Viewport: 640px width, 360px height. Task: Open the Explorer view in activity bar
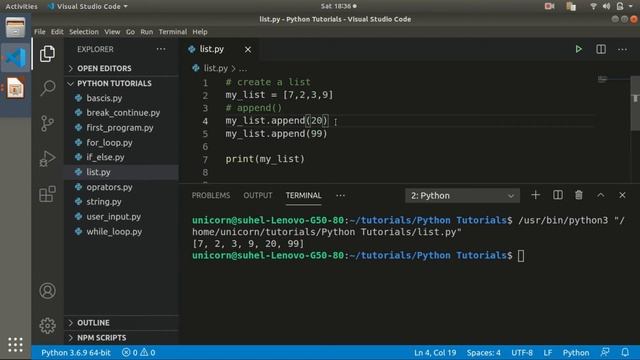pos(47,54)
